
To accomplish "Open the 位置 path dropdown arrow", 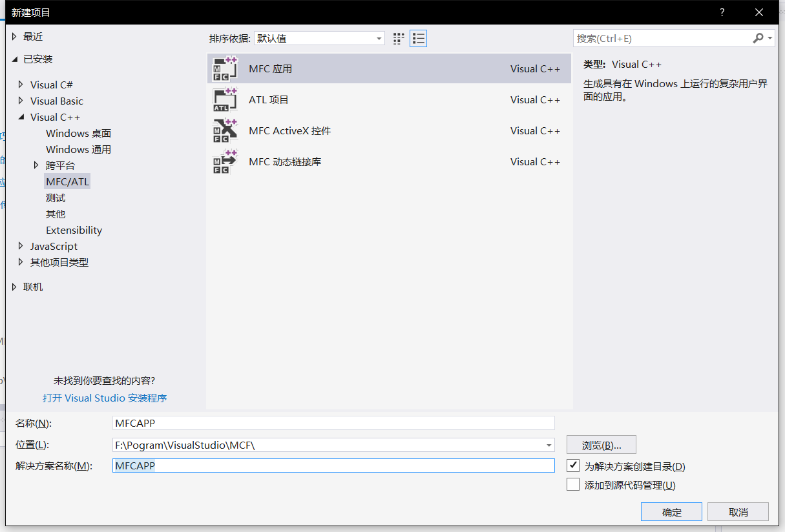I will click(x=549, y=445).
